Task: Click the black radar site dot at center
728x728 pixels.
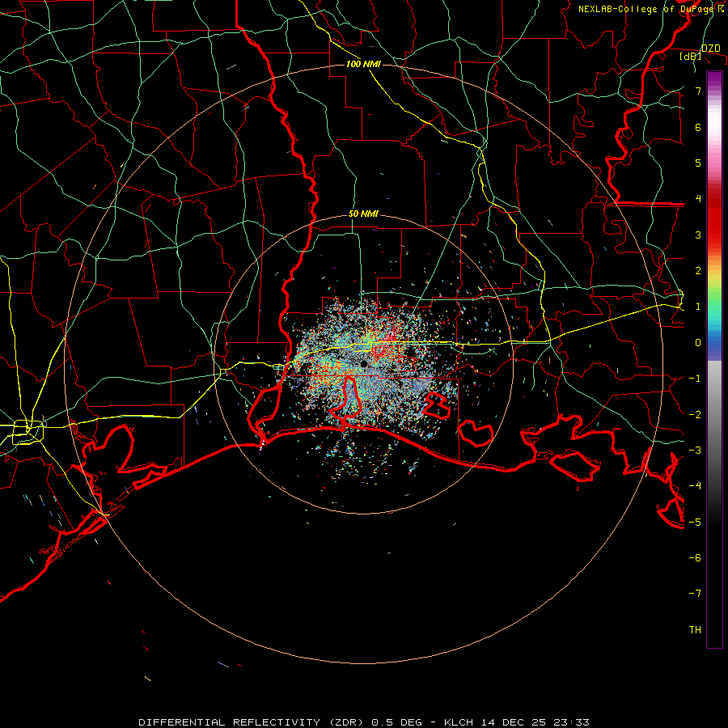Action: click(363, 364)
